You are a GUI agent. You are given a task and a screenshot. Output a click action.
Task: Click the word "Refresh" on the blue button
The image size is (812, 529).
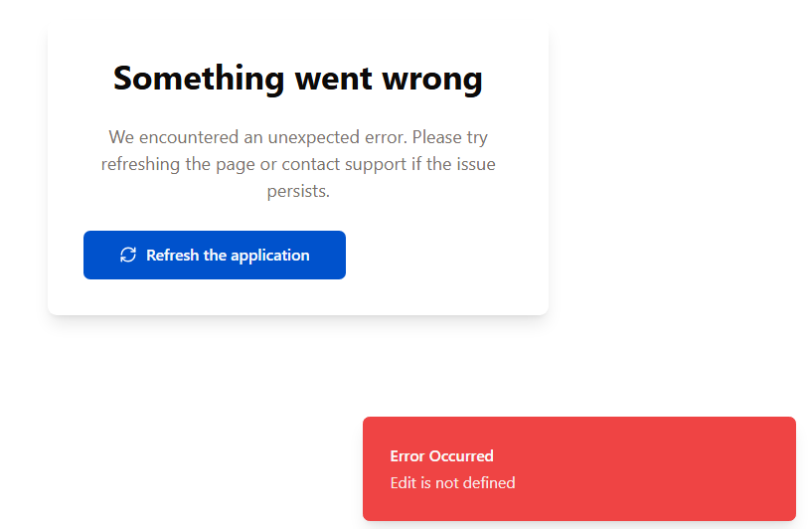tap(173, 256)
